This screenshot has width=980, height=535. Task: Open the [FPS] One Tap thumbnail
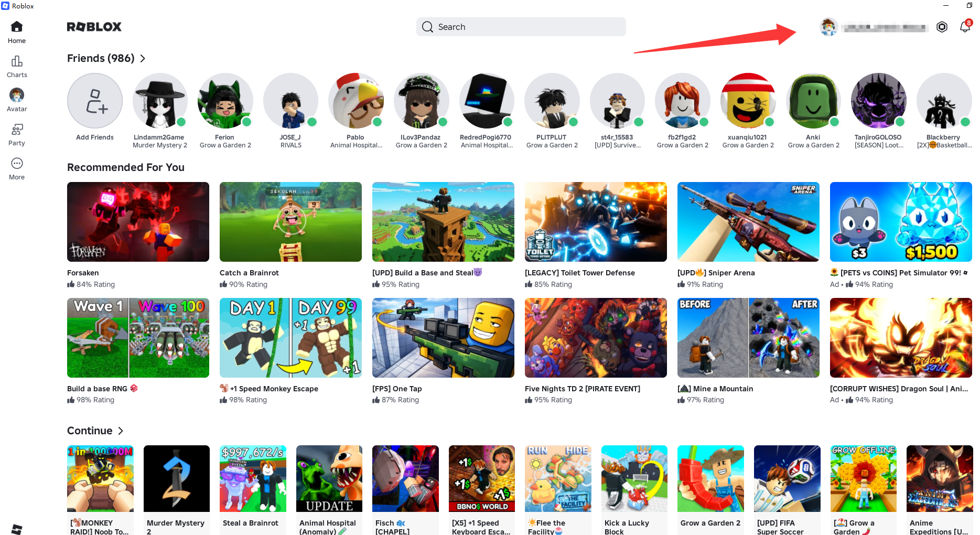click(443, 338)
